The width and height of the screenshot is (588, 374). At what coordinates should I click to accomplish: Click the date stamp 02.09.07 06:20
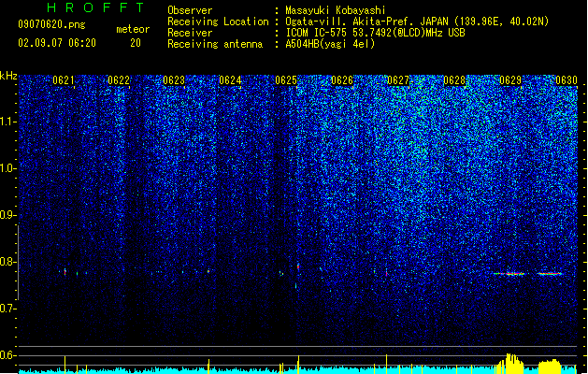coord(57,43)
